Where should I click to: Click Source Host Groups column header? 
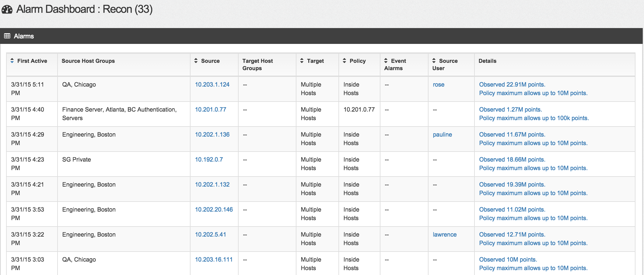tap(88, 61)
